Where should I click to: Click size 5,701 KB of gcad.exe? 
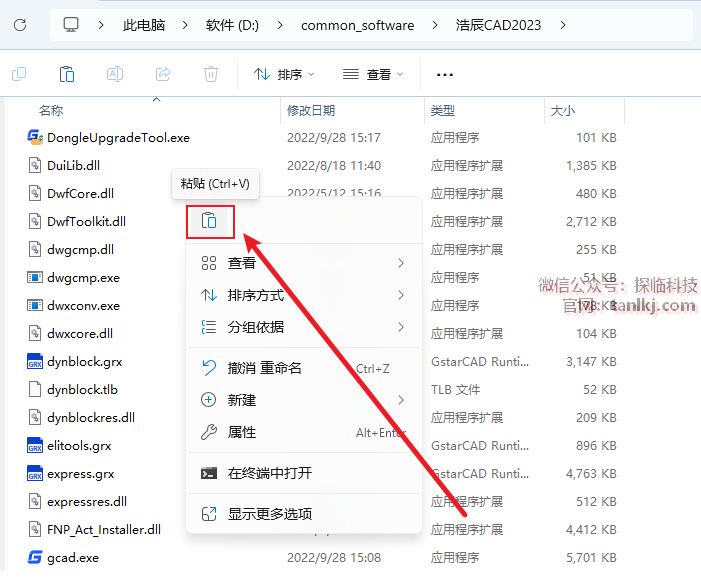591,558
